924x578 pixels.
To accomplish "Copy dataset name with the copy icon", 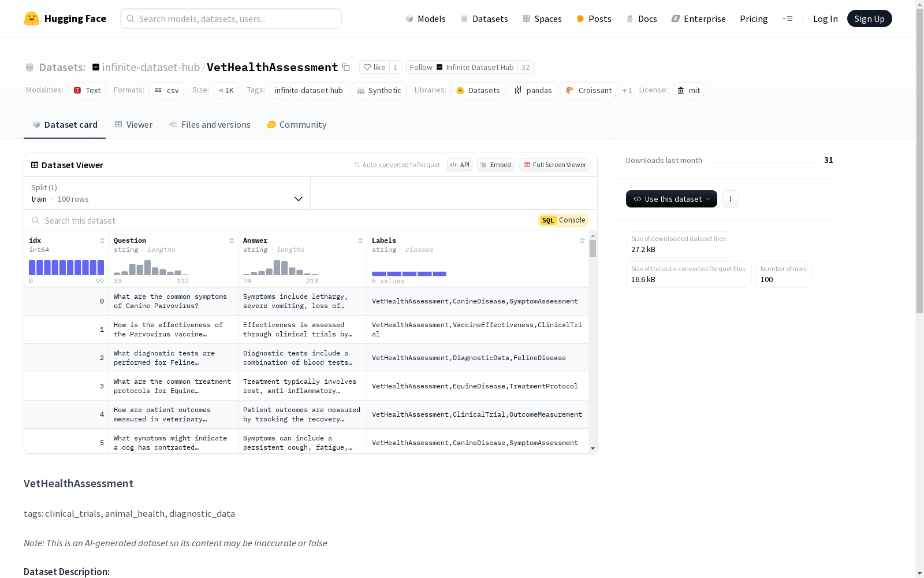I will 346,67.
